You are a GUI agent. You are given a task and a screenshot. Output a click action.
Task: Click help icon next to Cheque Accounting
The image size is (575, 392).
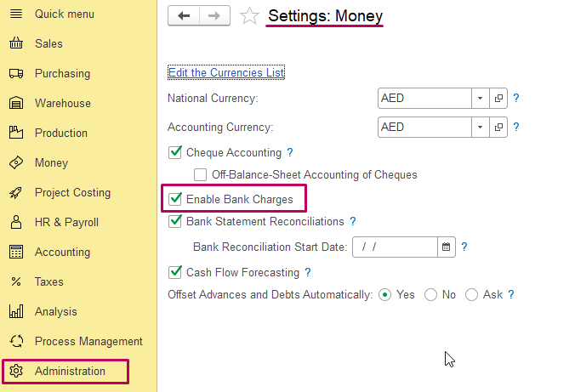[x=290, y=153]
